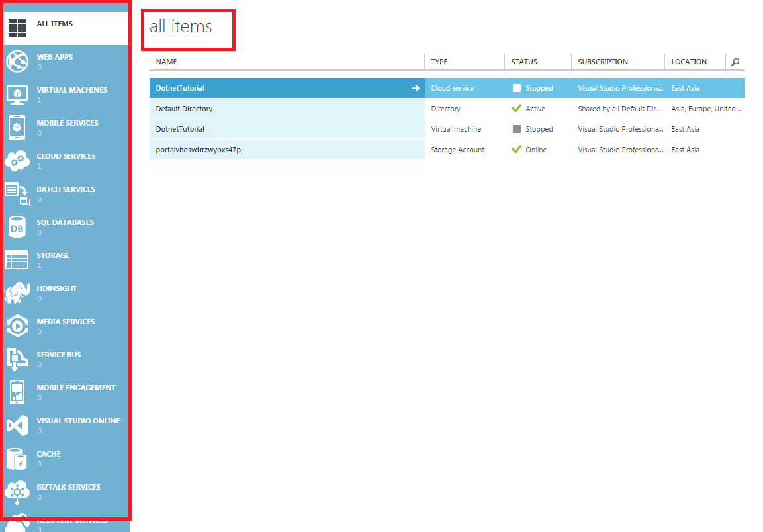Open the Batch Services icon
Screen dimensions: 763x532
tap(17, 194)
